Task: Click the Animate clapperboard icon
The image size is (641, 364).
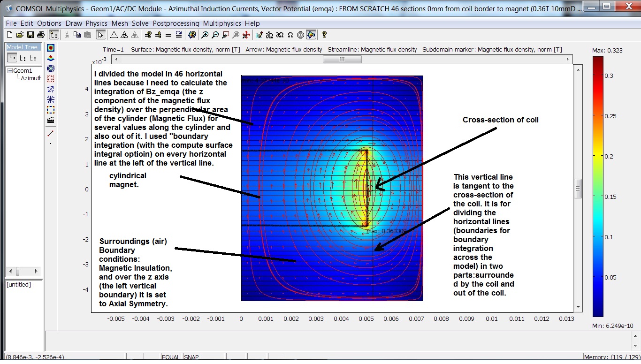Action: click(x=51, y=120)
